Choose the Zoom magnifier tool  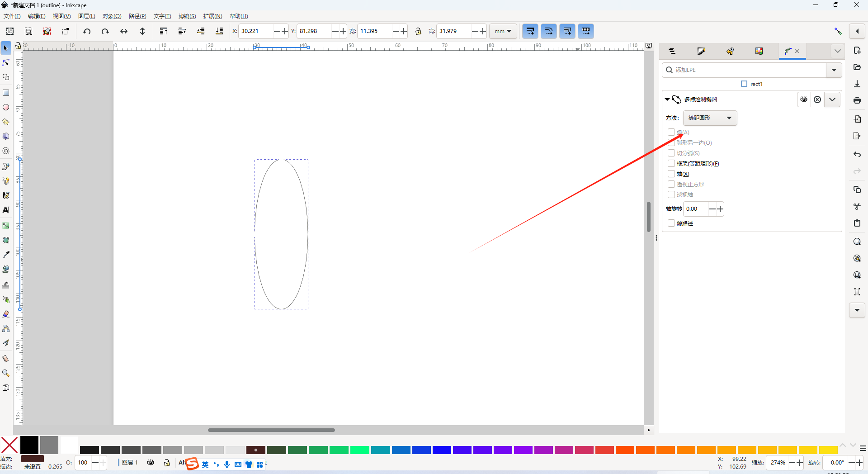(x=6, y=373)
